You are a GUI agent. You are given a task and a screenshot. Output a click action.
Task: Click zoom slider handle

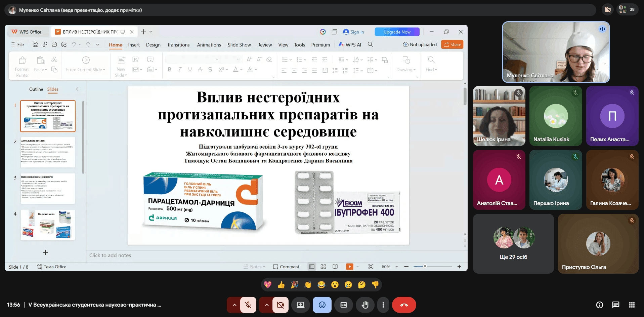coord(425,266)
